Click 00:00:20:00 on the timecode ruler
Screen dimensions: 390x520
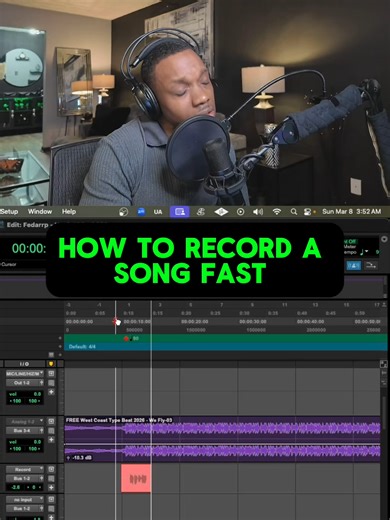click(x=195, y=322)
